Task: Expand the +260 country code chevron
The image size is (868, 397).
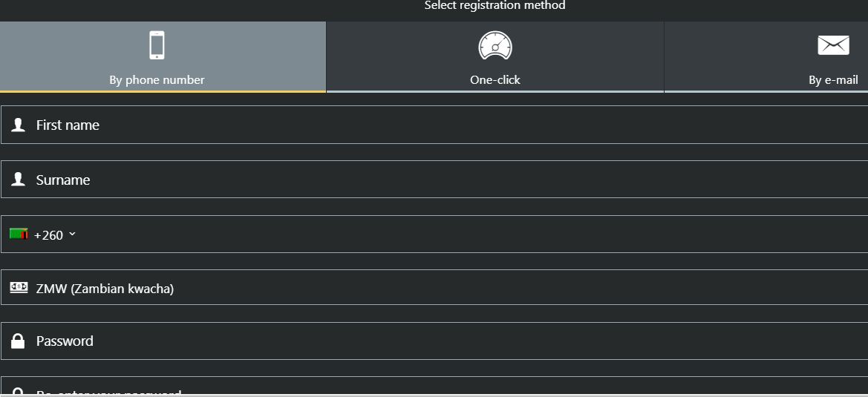Action: (72, 234)
